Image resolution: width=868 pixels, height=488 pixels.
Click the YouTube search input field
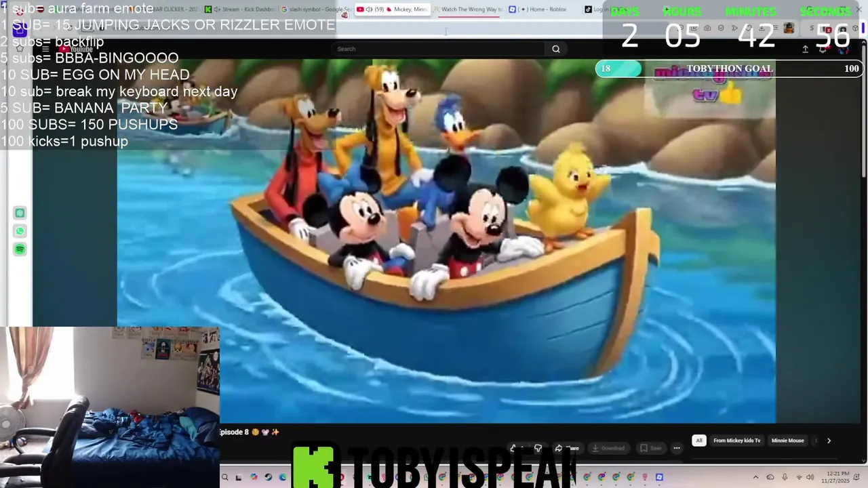pyautogui.click(x=438, y=49)
